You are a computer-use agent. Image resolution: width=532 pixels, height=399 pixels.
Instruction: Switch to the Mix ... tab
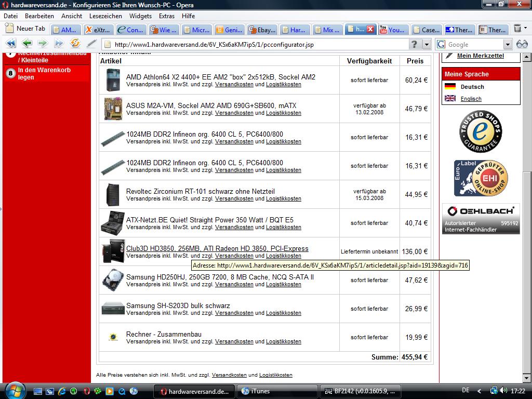pyautogui.click(x=327, y=30)
